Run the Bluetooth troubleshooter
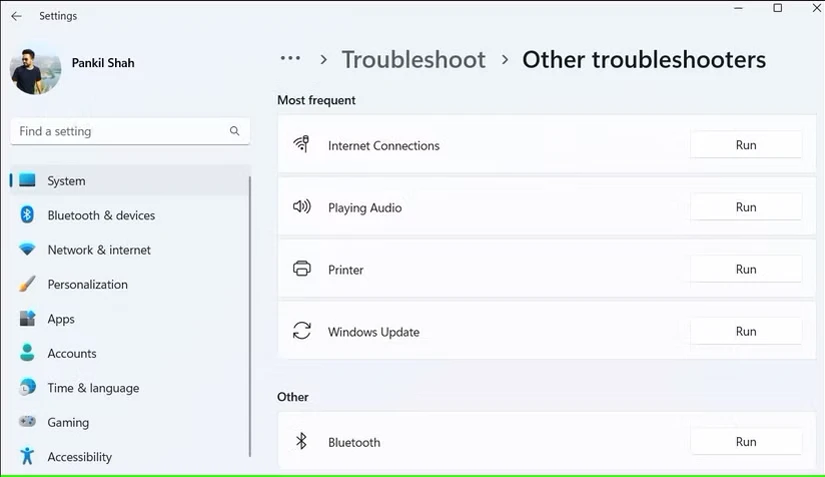This screenshot has height=477, width=825. [746, 441]
